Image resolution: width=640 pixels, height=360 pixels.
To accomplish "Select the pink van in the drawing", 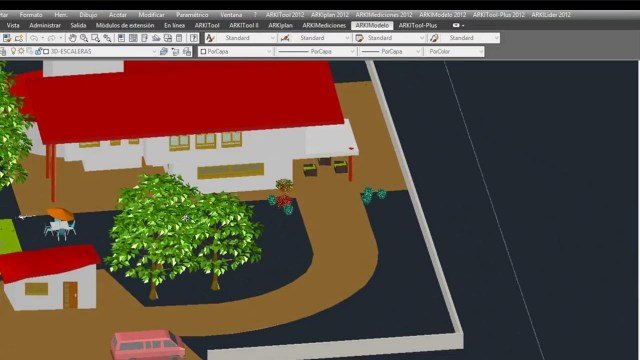I will coord(147,345).
